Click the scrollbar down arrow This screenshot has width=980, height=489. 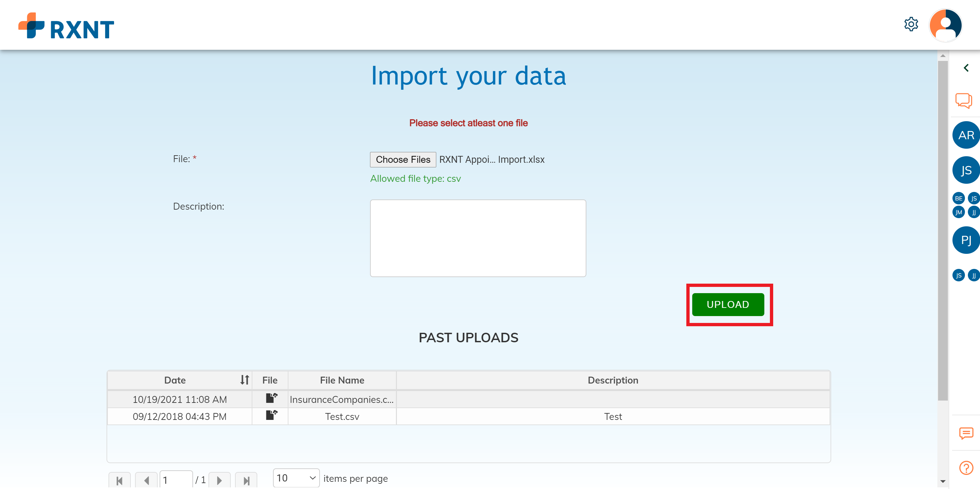point(943,481)
